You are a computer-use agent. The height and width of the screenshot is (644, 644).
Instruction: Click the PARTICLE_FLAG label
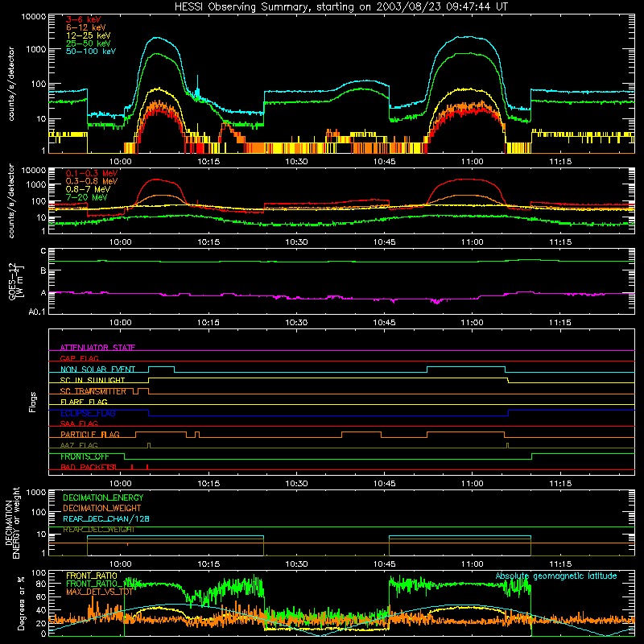pos(90,434)
